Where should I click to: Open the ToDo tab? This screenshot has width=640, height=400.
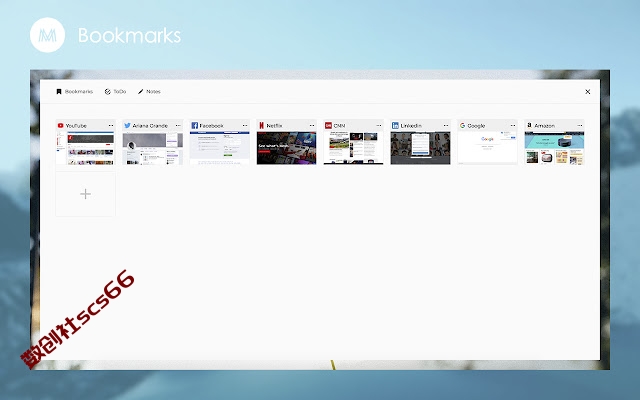click(115, 91)
